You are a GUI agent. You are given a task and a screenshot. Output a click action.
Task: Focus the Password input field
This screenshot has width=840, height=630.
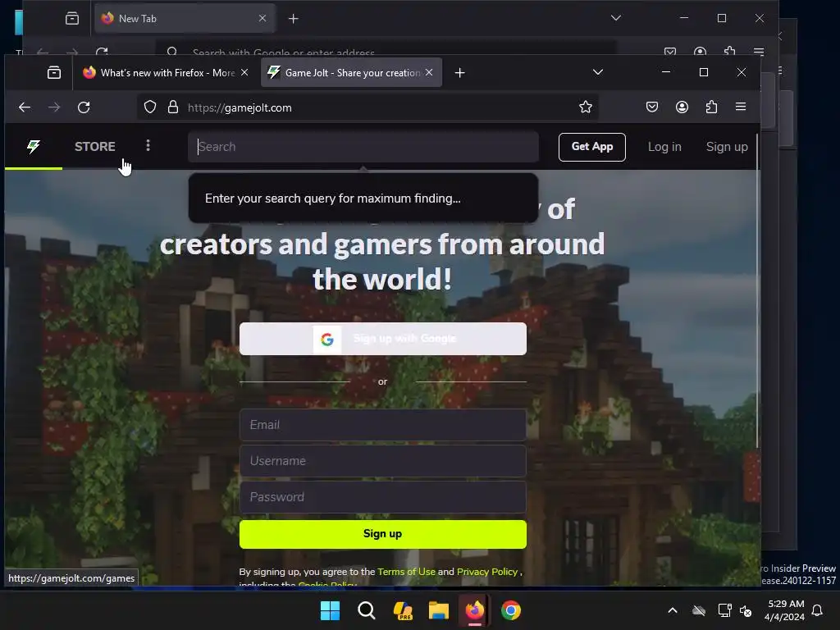(x=382, y=496)
